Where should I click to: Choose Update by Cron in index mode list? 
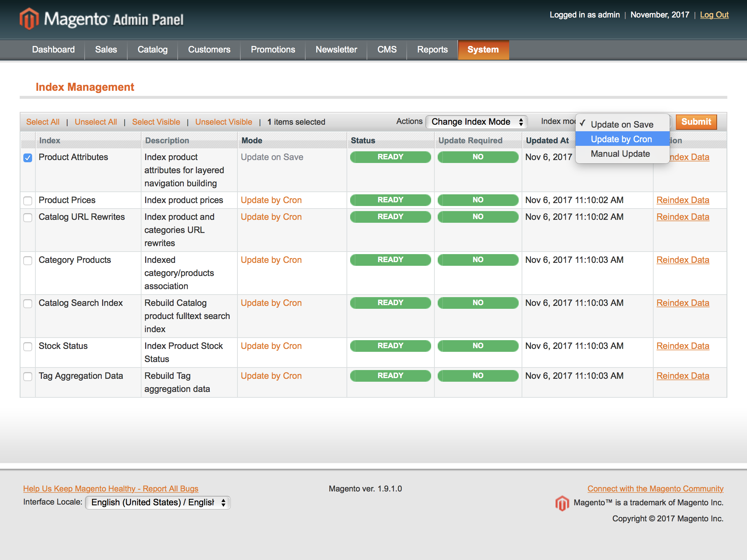click(621, 139)
